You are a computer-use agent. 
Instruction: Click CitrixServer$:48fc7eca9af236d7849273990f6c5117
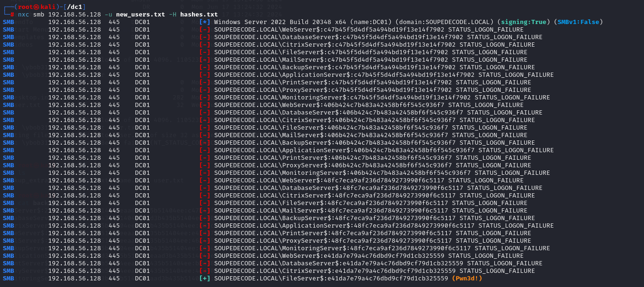point(369,196)
